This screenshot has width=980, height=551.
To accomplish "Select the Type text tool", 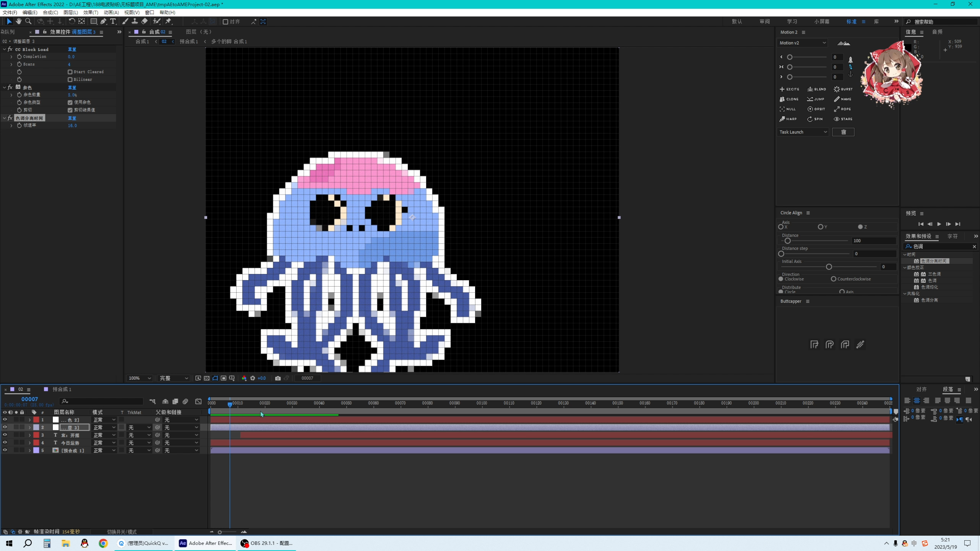I will tap(113, 21).
